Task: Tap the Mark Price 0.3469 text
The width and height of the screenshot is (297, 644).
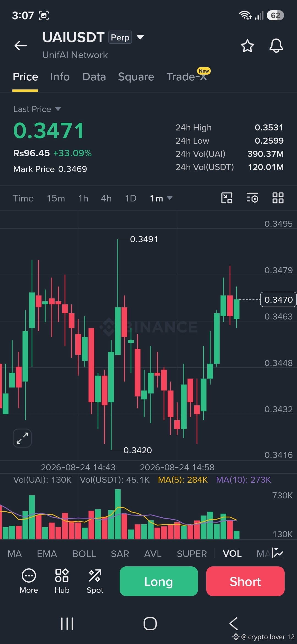Action: coord(50,169)
